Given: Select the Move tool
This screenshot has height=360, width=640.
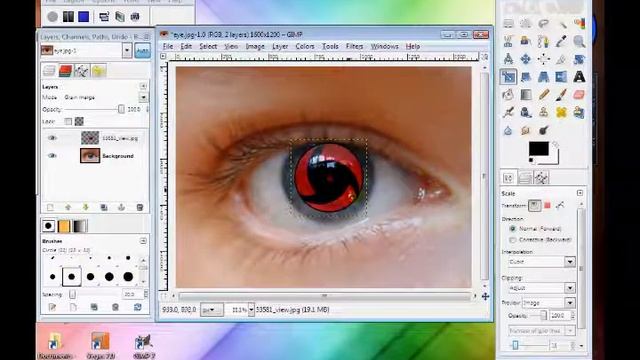Looking at the screenshot, I should [x=526, y=59].
